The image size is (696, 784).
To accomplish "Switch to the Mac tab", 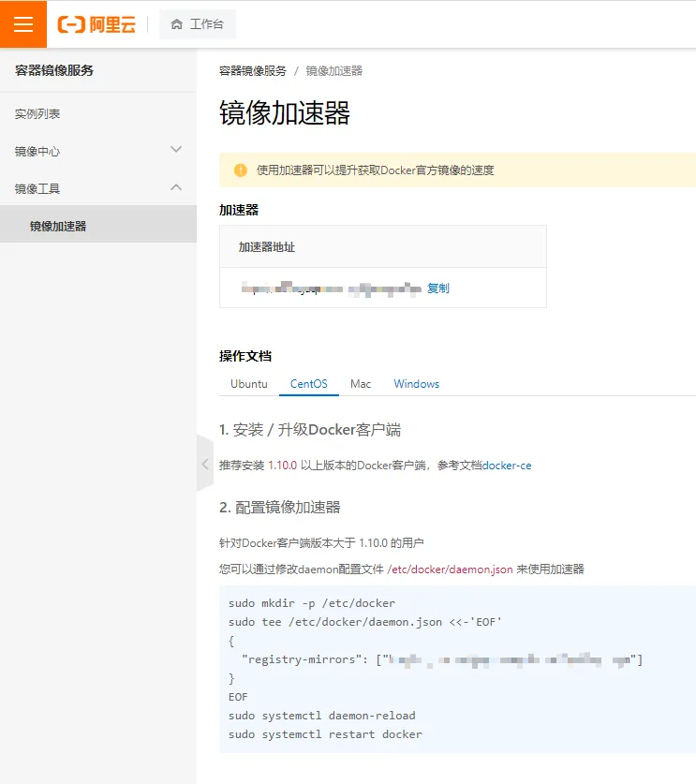I will pos(361,384).
